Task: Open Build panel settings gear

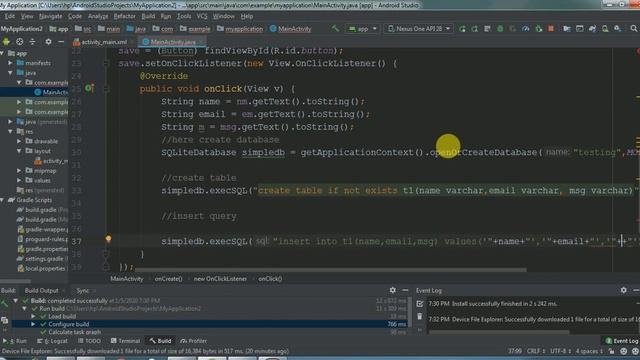Action: coord(393,290)
